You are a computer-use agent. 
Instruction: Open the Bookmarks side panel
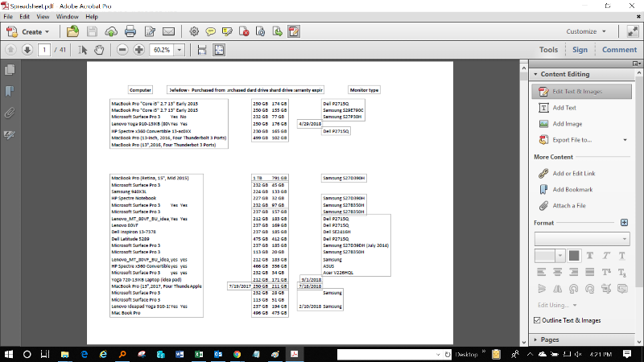[x=10, y=91]
